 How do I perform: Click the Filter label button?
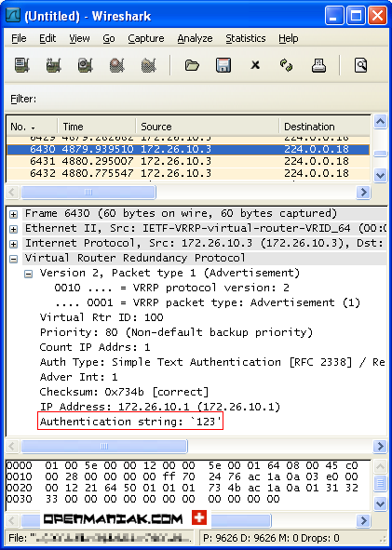[x=23, y=99]
